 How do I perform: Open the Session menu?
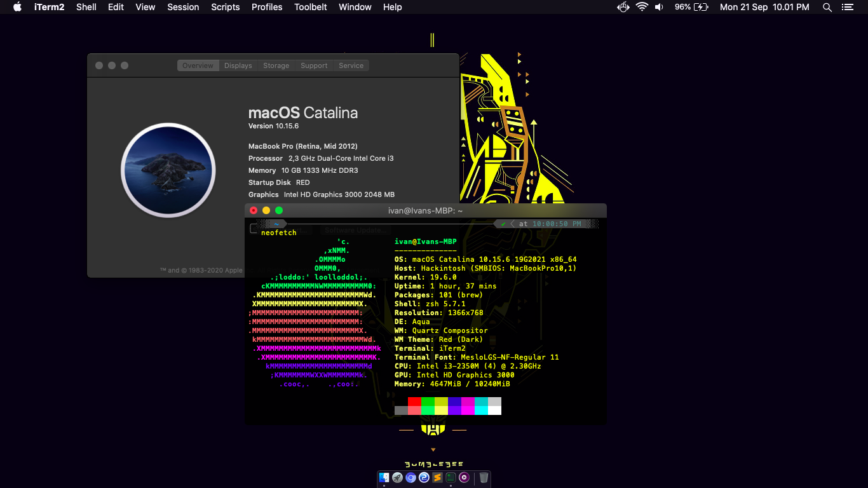pos(183,7)
